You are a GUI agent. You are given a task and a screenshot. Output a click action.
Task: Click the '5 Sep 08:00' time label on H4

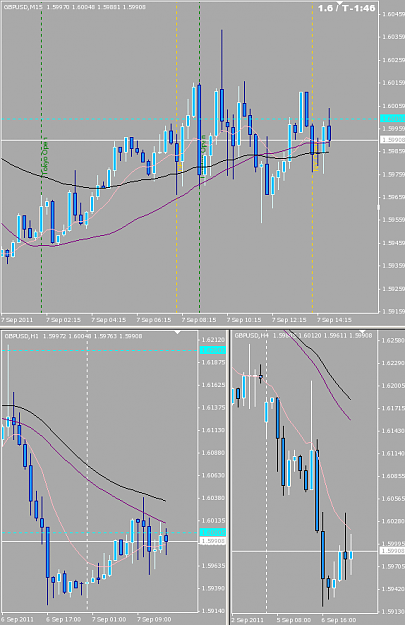tap(294, 620)
